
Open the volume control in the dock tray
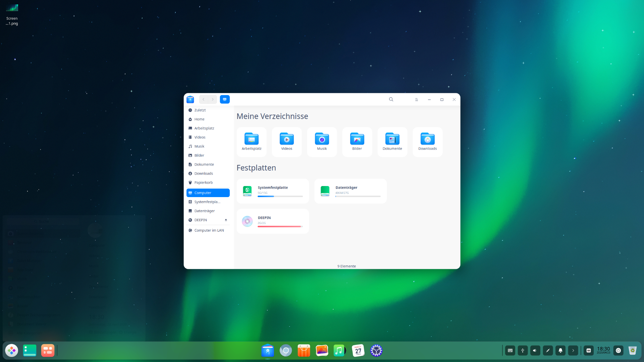535,351
